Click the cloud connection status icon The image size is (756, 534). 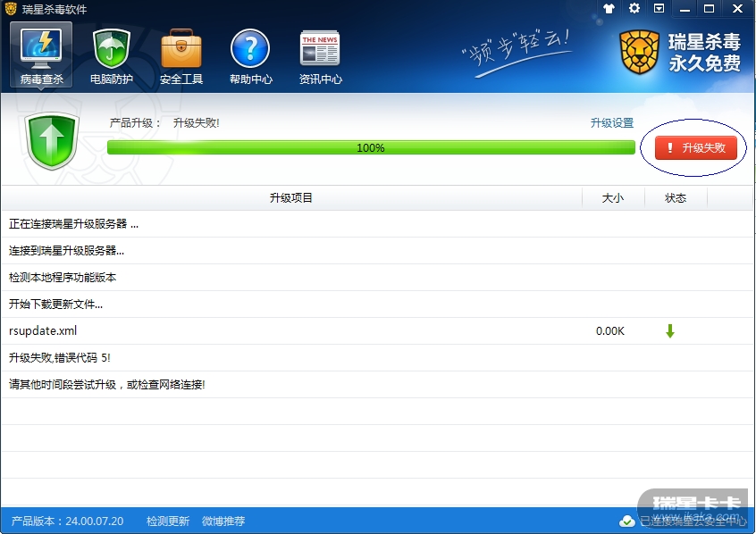pyautogui.click(x=626, y=521)
